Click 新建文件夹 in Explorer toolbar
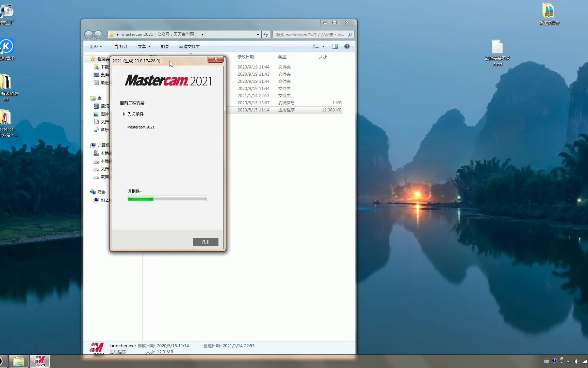 click(x=190, y=46)
